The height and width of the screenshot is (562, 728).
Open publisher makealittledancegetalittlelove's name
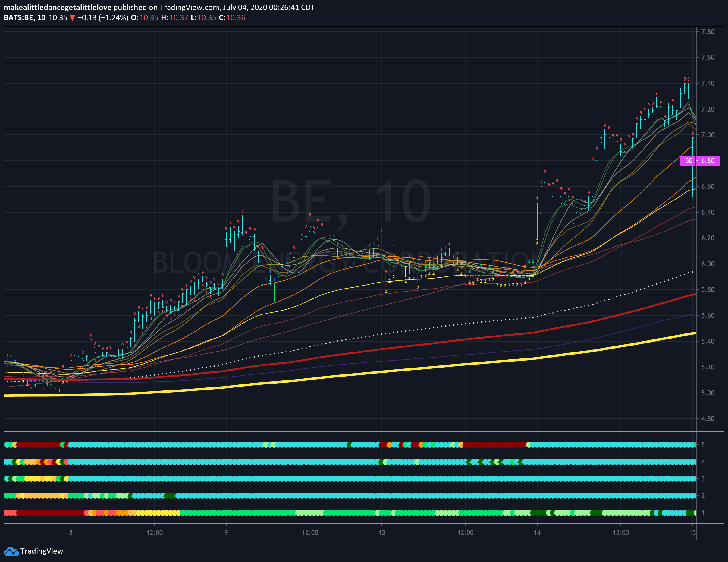tap(57, 7)
